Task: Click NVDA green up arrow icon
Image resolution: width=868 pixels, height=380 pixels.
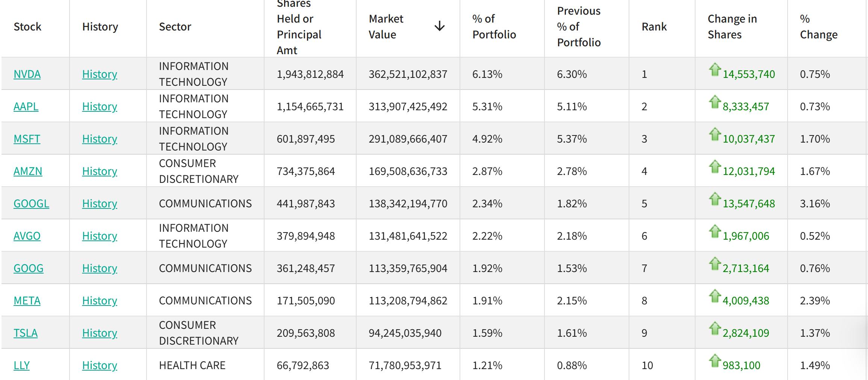Action: tap(715, 70)
